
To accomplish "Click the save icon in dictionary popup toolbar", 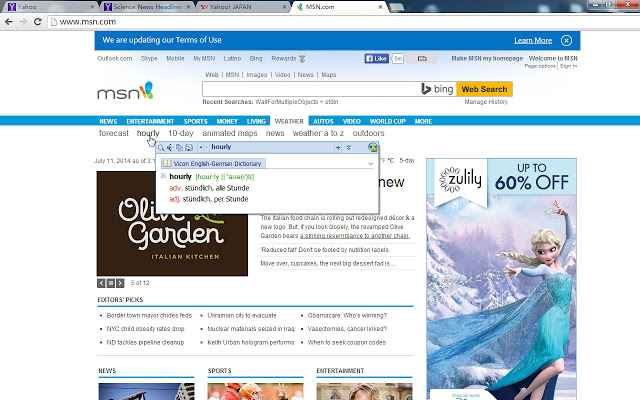I will [189, 147].
